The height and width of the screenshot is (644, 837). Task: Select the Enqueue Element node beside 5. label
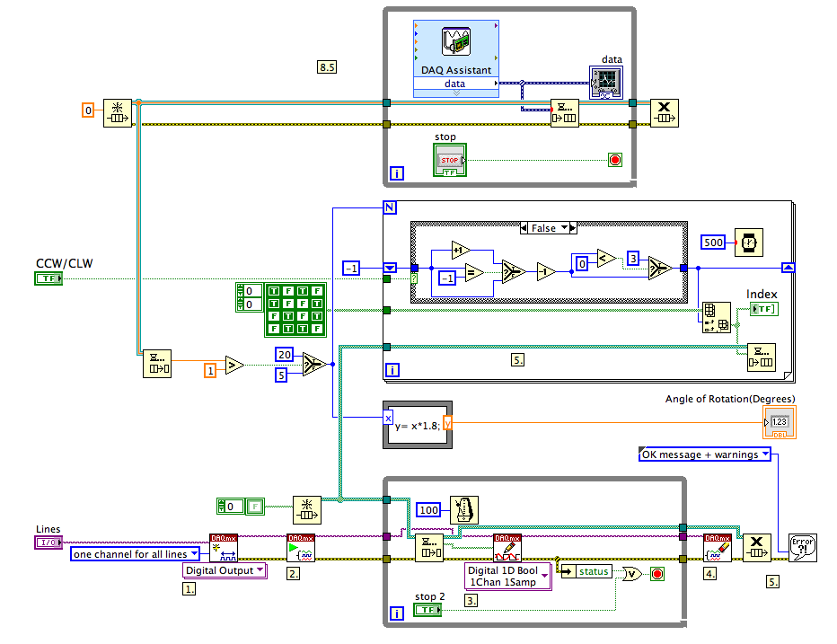tap(762, 357)
